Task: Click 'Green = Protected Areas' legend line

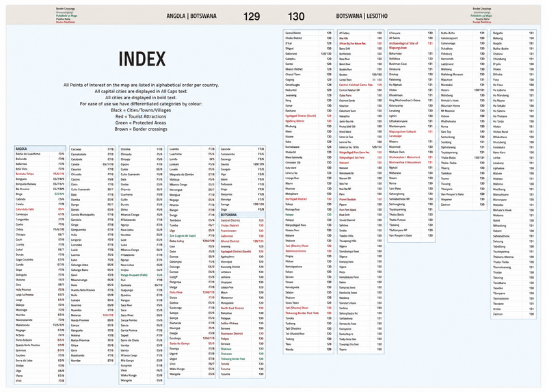Action: click(141, 122)
